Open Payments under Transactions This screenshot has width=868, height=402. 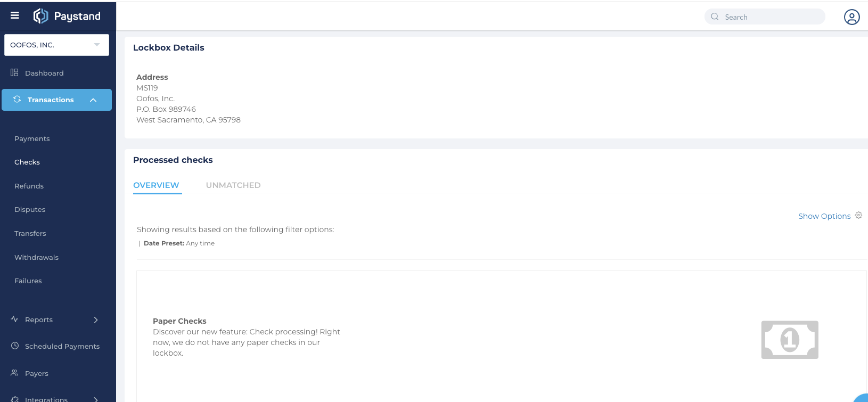32,138
